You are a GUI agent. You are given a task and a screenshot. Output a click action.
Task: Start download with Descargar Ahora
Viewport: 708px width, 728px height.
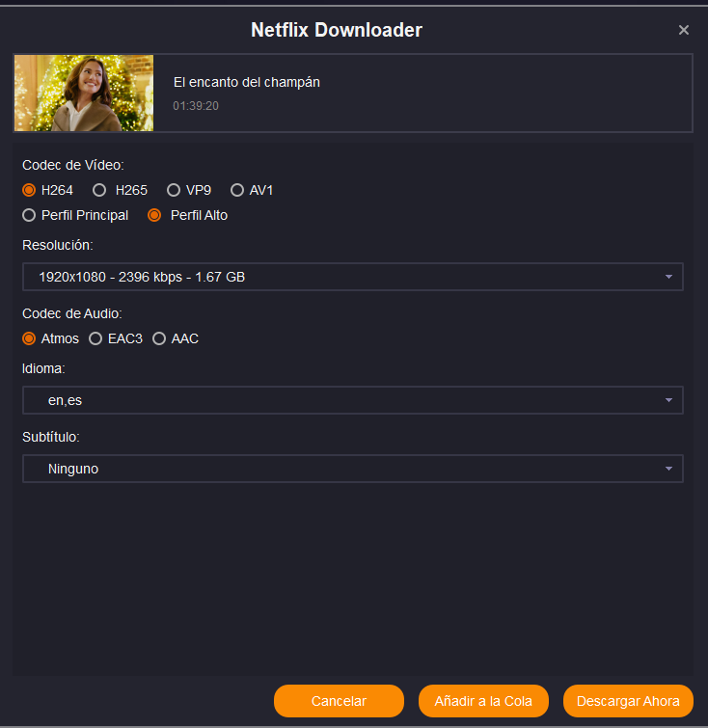coord(628,701)
